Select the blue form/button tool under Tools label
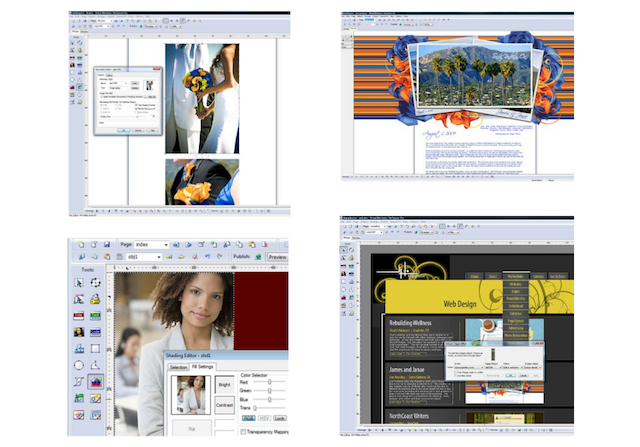This screenshot has width=640, height=447. 95,332
